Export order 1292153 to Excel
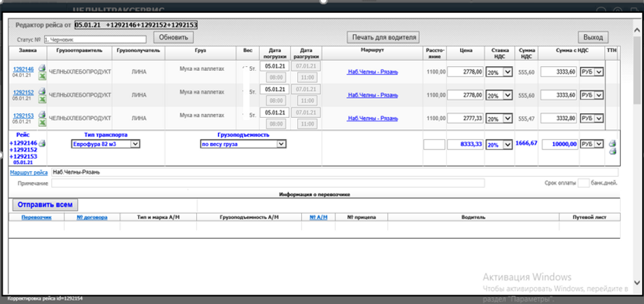The width and height of the screenshot is (644, 304). pos(42,122)
